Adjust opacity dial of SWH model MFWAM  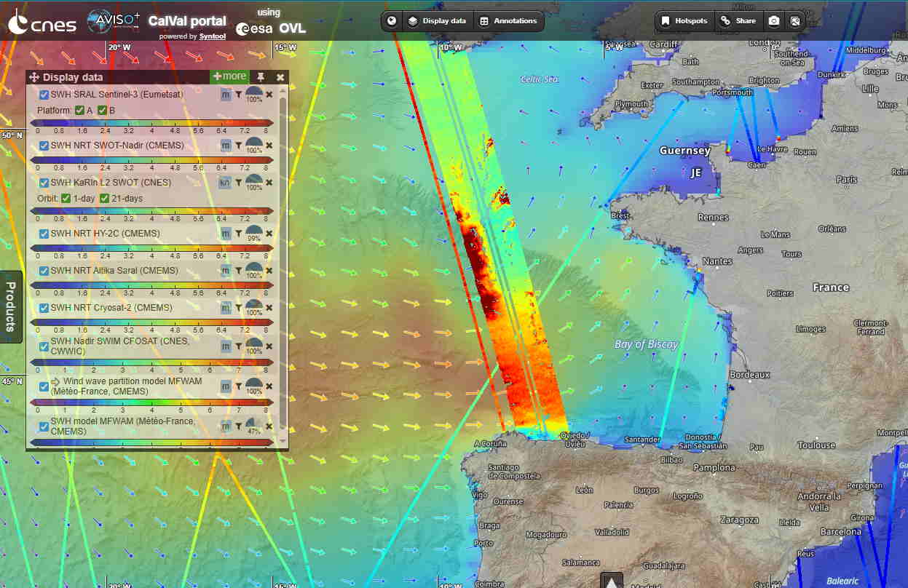tap(253, 424)
